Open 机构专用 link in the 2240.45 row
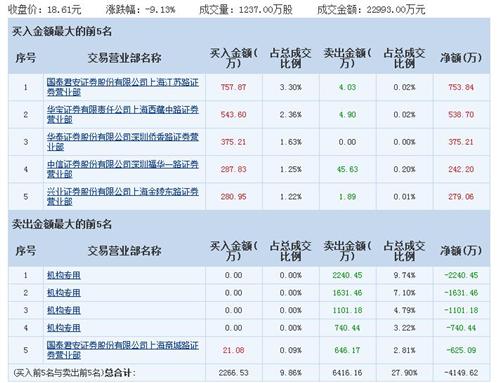This screenshot has height=383, width=500. point(63,275)
